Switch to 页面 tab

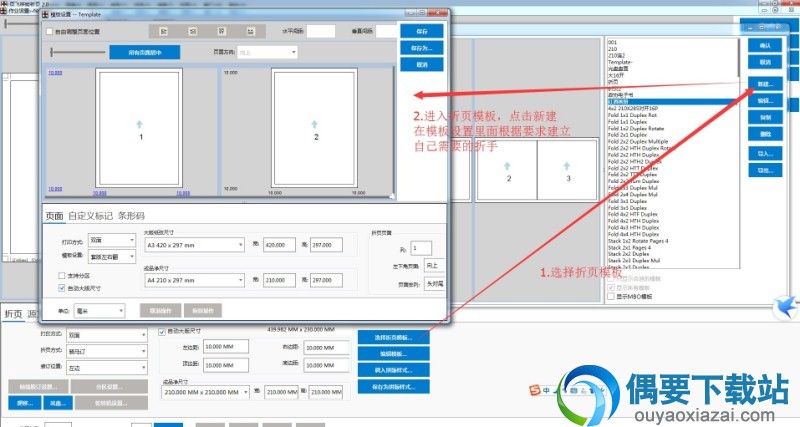55,216
